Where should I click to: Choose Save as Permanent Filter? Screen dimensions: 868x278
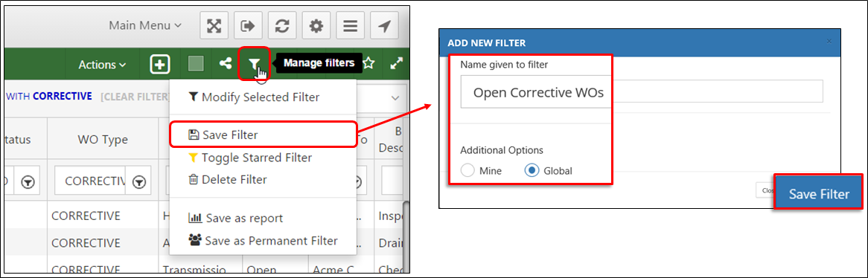263,241
